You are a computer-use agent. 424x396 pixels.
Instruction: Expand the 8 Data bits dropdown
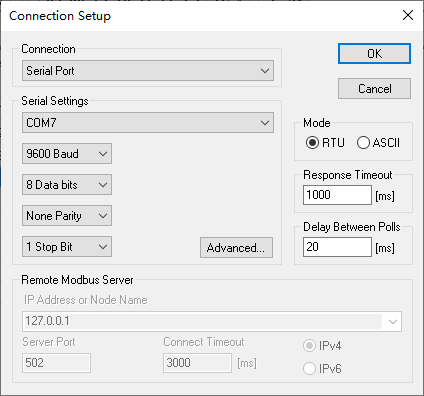[x=67, y=185]
